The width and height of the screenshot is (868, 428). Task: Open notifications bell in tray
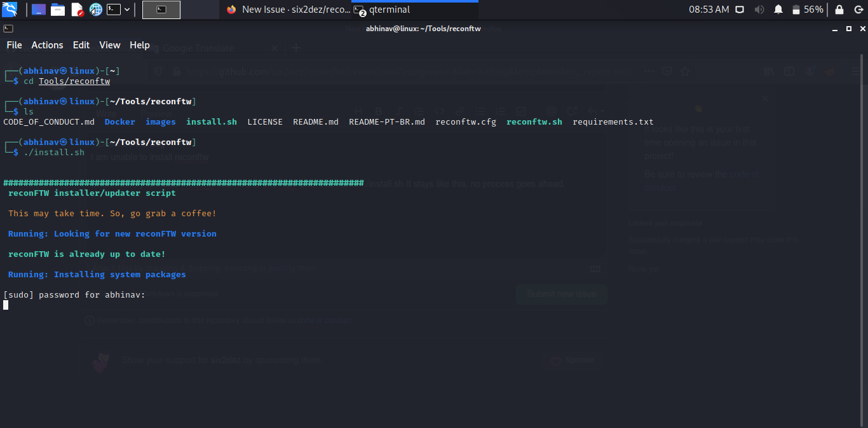coord(778,10)
